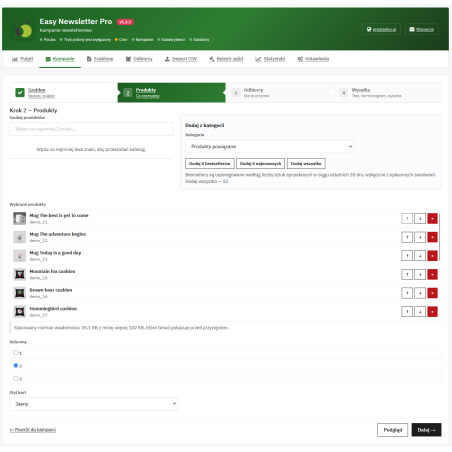Select 1 column layout radio
Screen dimensions: 452x452
[x=15, y=352]
